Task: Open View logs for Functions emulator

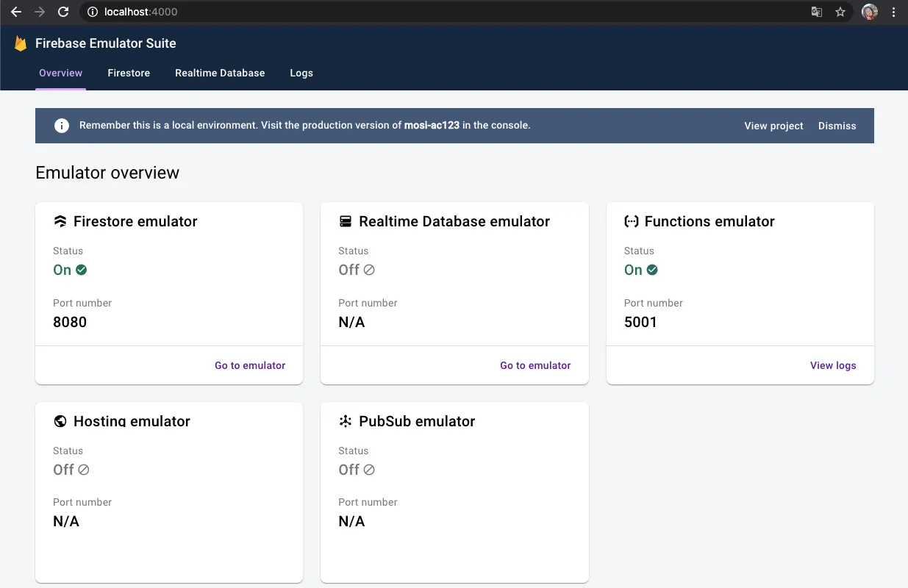Action: pos(832,365)
